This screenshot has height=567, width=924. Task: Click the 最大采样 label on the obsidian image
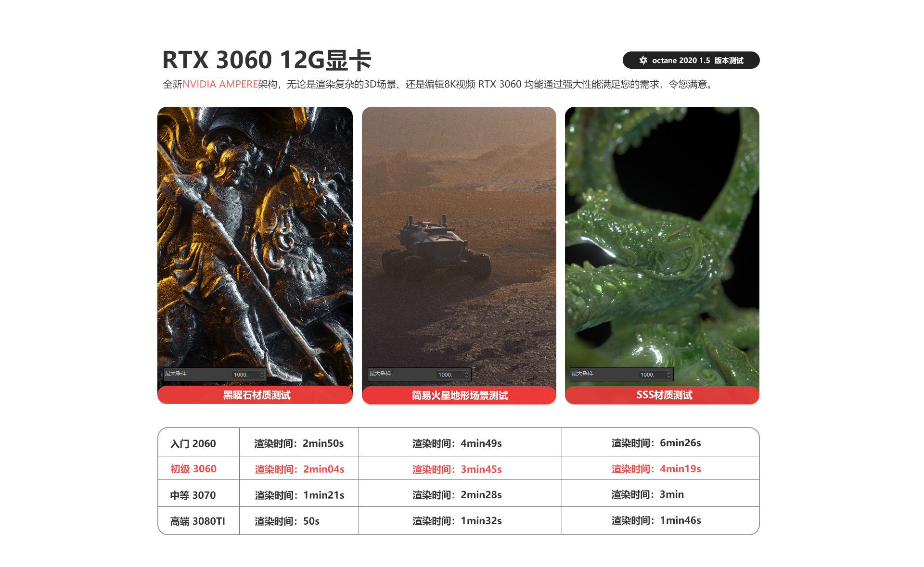click(x=176, y=373)
